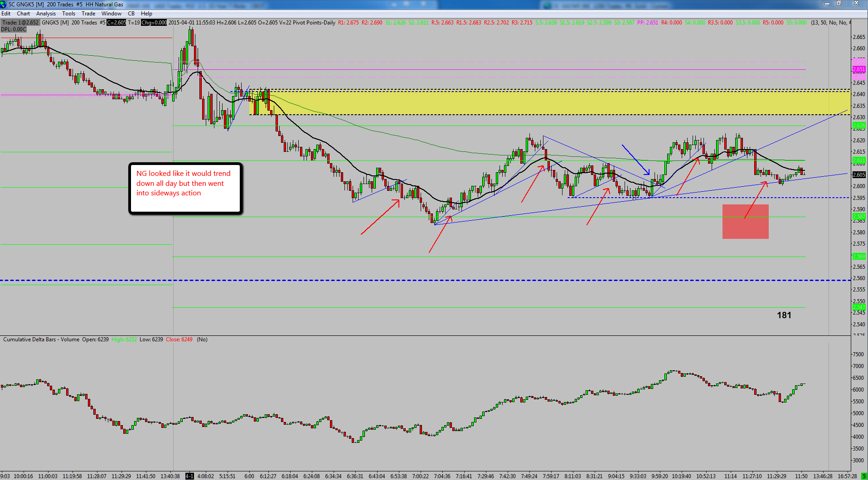
Task: Click the 'High: 6252' delta value
Action: pos(124,339)
